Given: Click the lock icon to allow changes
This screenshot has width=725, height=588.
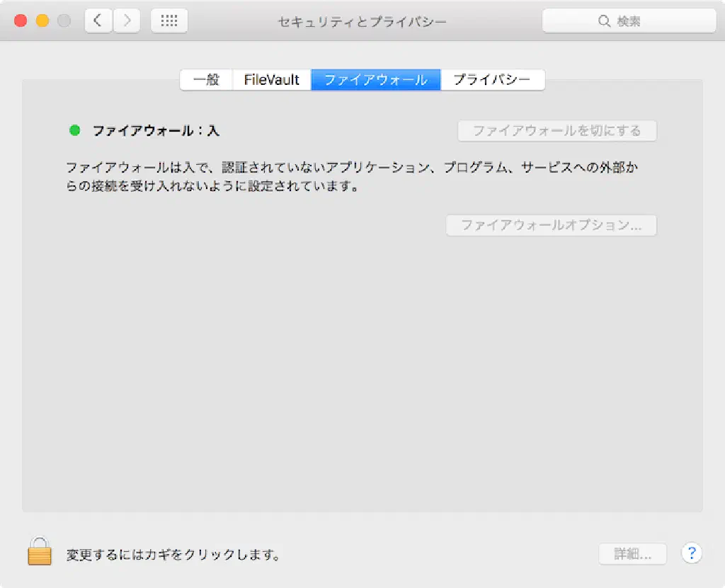Looking at the screenshot, I should pos(40,551).
